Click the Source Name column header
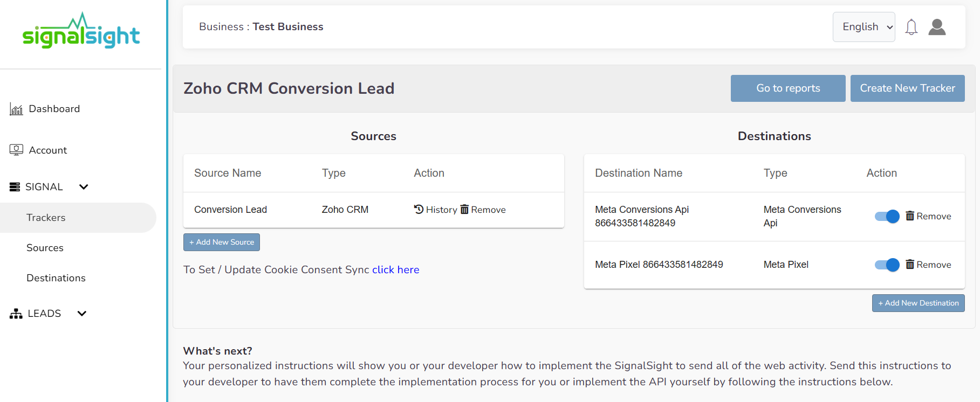This screenshot has width=980, height=402. [x=228, y=173]
